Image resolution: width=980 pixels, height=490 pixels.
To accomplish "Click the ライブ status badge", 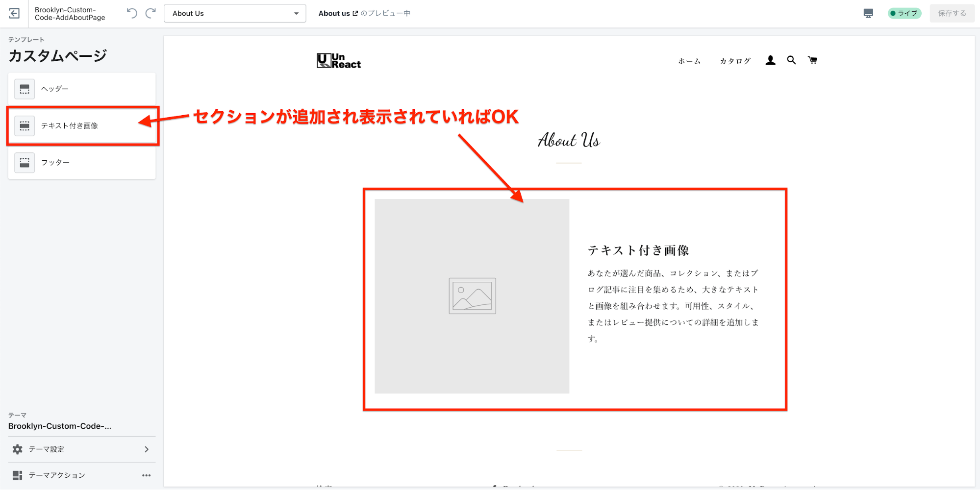I will pos(904,13).
